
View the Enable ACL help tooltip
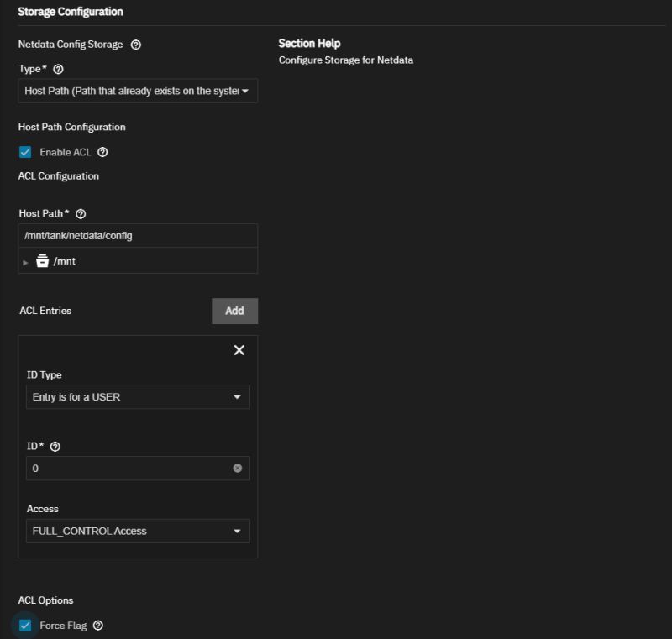tap(101, 152)
